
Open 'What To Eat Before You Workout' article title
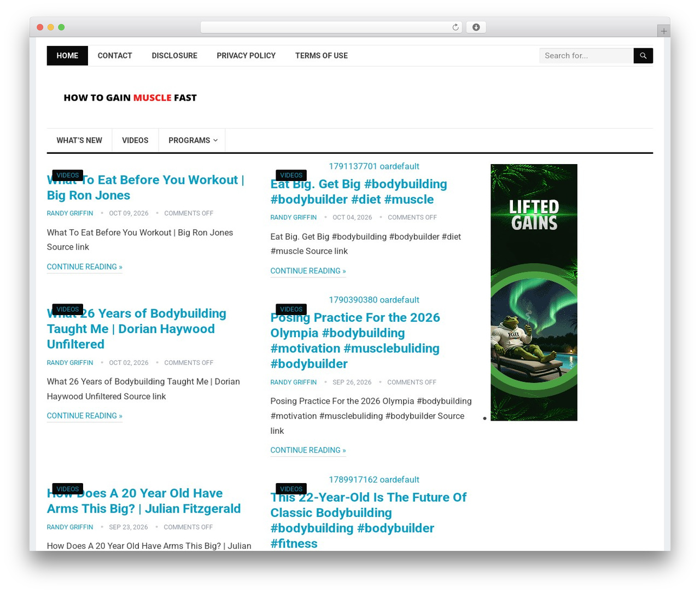(145, 188)
